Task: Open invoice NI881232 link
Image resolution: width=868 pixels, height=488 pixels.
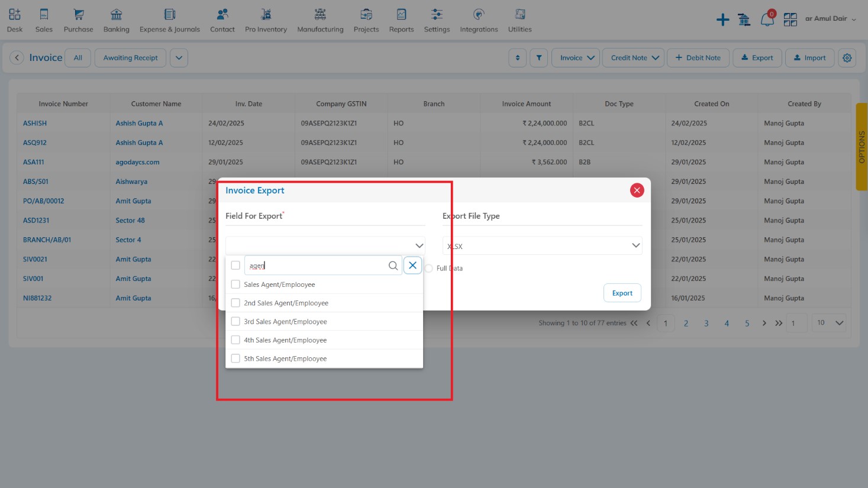Action: (x=37, y=298)
